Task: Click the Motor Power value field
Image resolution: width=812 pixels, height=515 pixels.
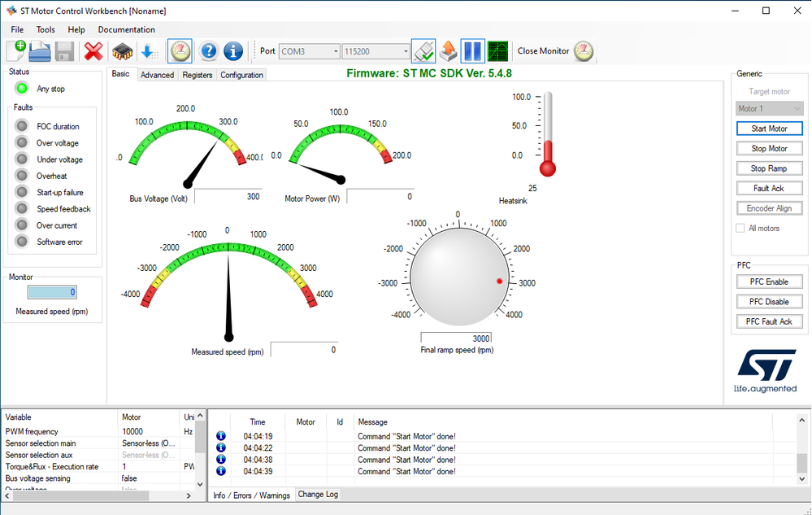Action: point(380,196)
